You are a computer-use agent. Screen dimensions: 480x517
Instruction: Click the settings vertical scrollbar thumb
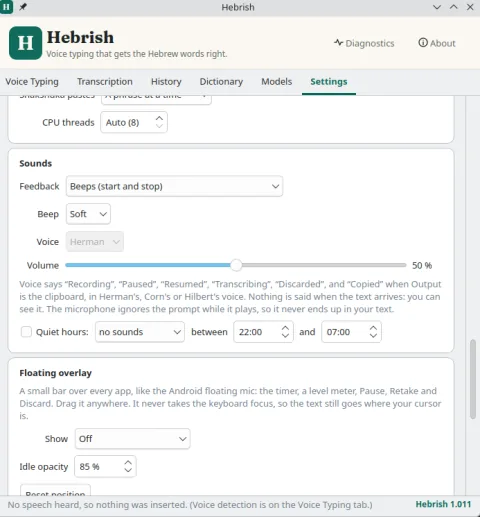tap(473, 379)
